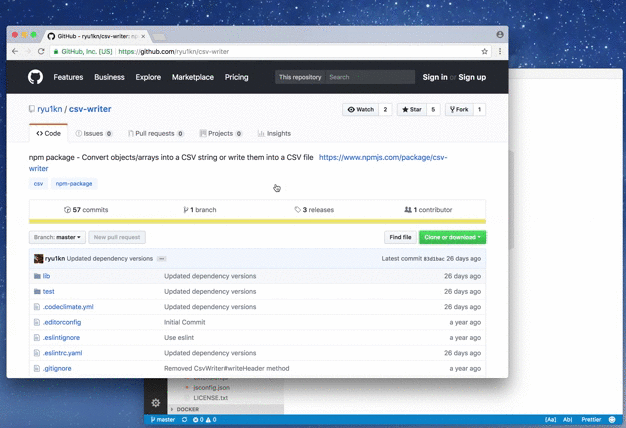
Task: Open errors and warnings in VS Code status bar
Action: click(x=204, y=420)
